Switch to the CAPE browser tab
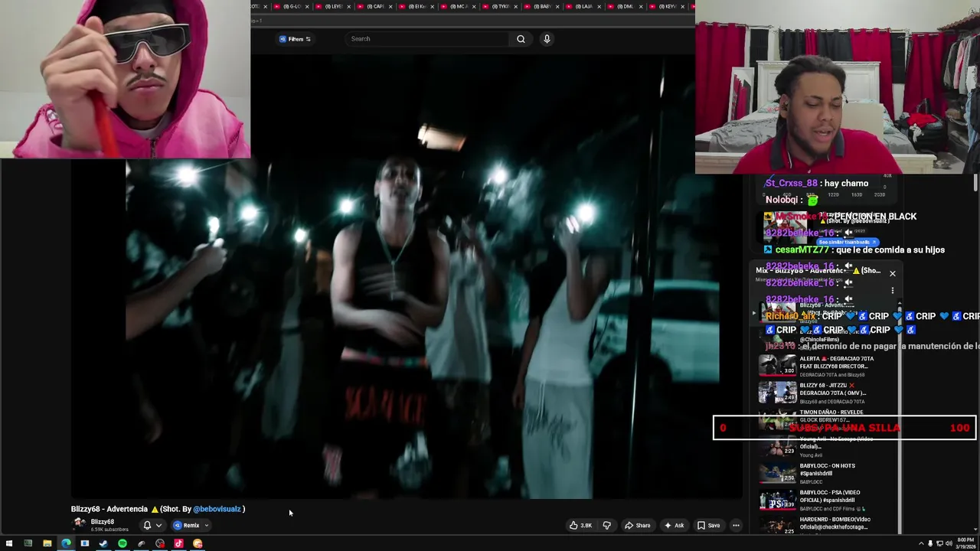Screen dimensions: 980x551 [x=375, y=7]
